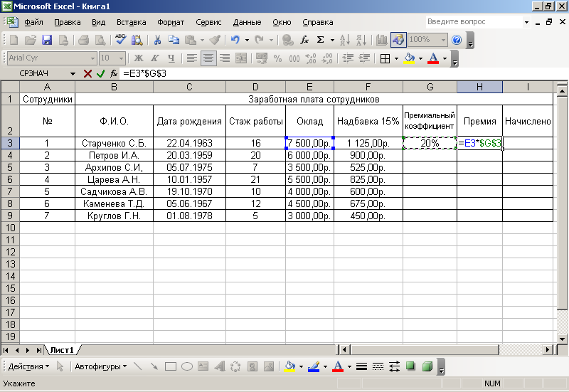Viewport: 569px width, 392px height.
Task: Click scroll down arrow of vertical scrollbar
Action: 562,339
